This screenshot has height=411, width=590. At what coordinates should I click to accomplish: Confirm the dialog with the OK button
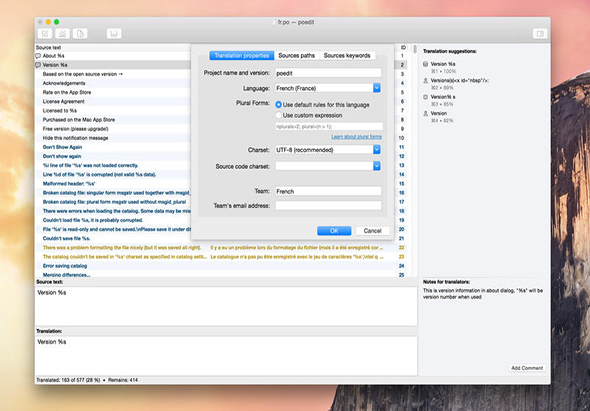click(334, 231)
